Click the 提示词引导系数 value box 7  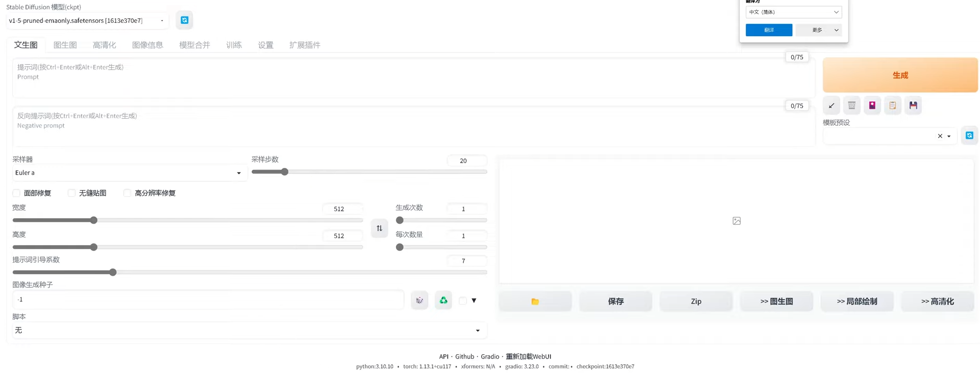[x=466, y=261]
